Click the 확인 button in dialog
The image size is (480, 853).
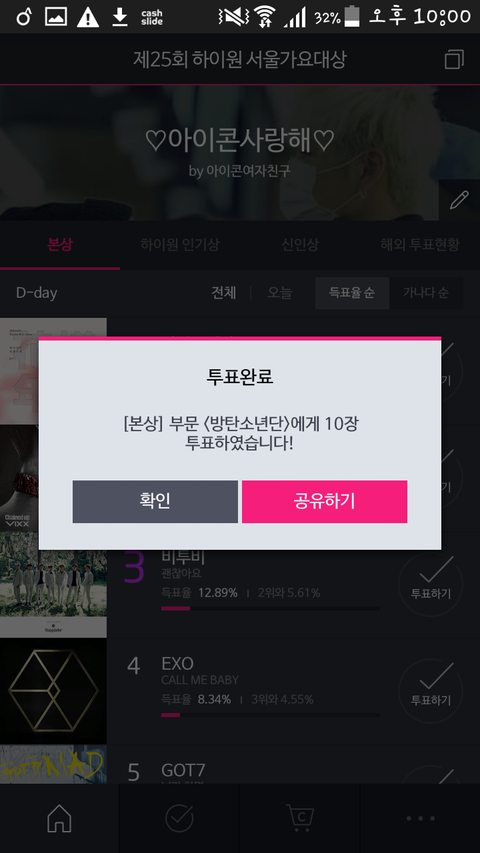[155, 501]
